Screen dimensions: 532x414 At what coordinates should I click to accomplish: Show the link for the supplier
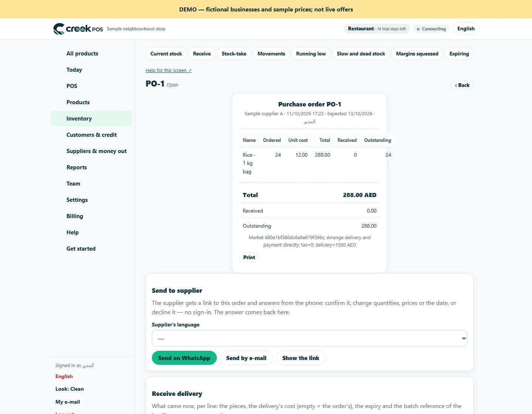(301, 358)
